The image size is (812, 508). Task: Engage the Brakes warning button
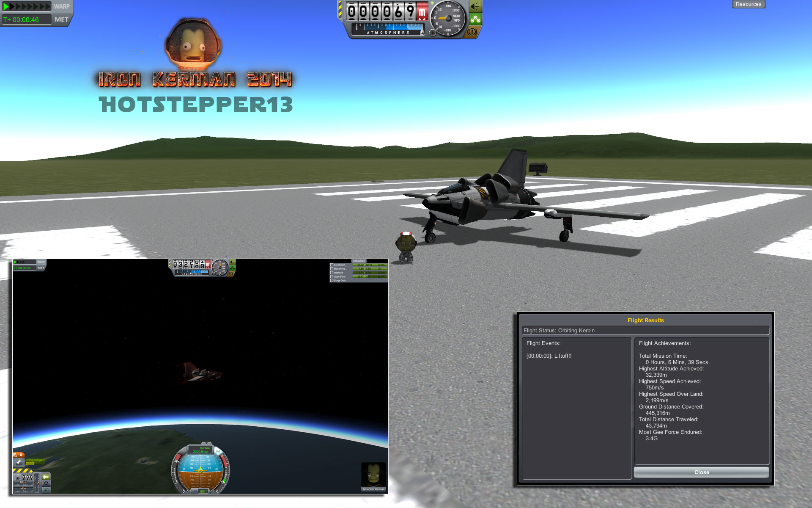(472, 32)
